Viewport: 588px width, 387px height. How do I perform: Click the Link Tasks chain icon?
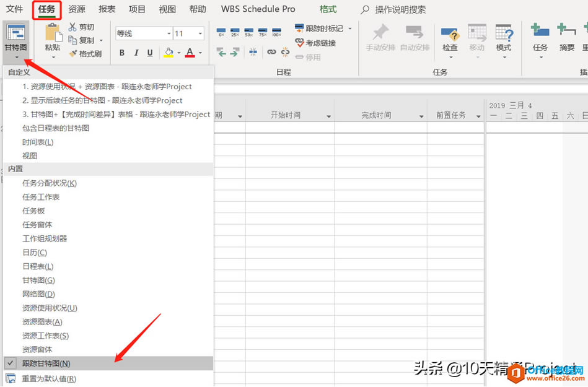click(271, 52)
